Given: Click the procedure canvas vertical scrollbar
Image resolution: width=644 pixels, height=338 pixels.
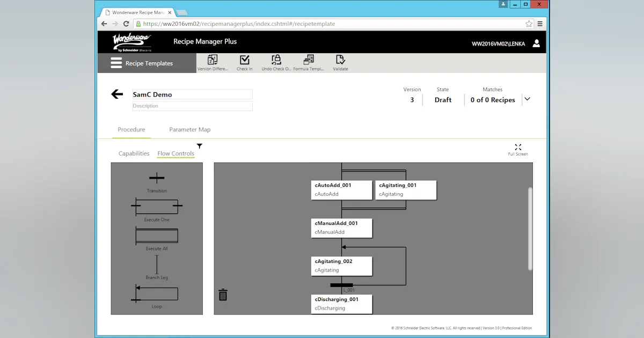Looking at the screenshot, I should click(530, 229).
